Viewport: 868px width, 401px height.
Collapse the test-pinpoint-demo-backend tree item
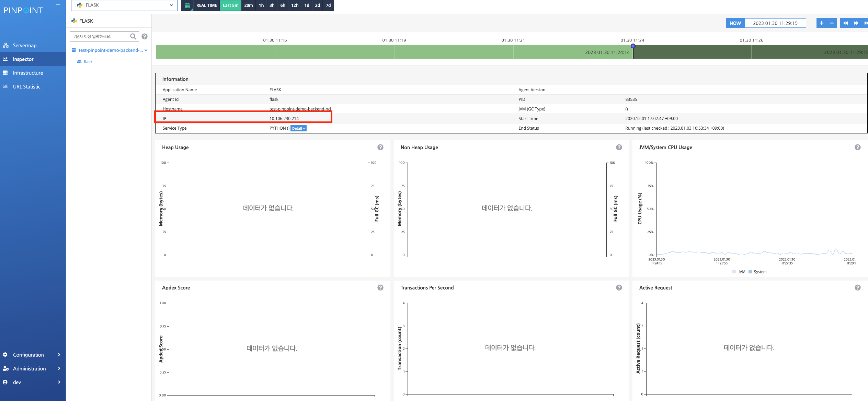pyautogui.click(x=146, y=50)
